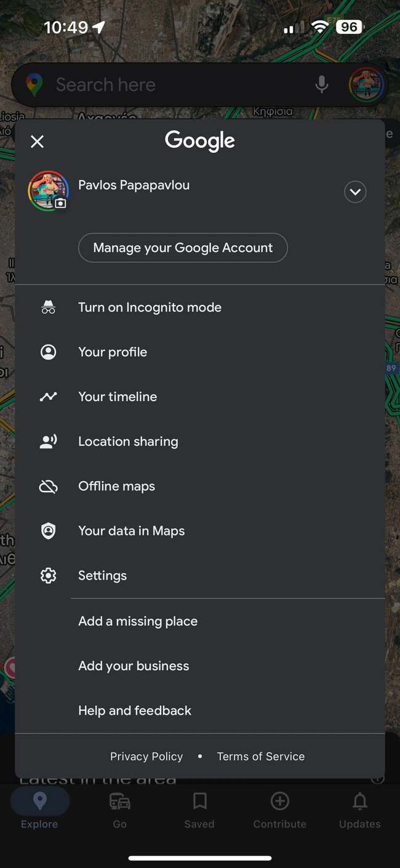Viewport: 400px width, 868px height.
Task: Open the Go directions icon
Action: (x=119, y=801)
